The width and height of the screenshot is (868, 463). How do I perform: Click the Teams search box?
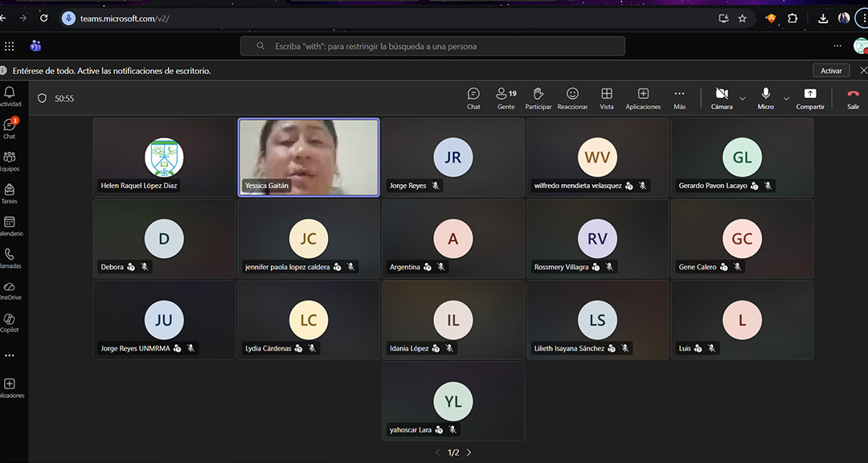(432, 47)
